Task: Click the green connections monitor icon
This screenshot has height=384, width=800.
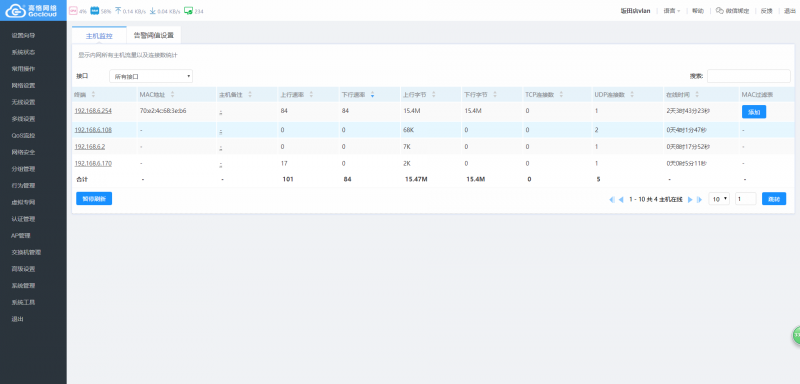Action: tap(188, 11)
